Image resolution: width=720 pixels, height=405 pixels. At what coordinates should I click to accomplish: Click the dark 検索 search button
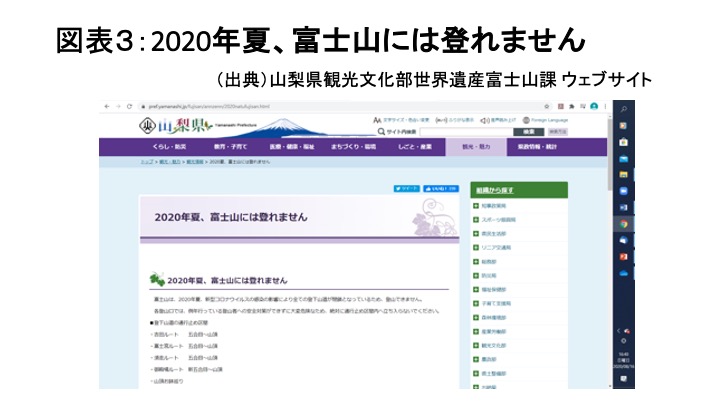pyautogui.click(x=529, y=132)
